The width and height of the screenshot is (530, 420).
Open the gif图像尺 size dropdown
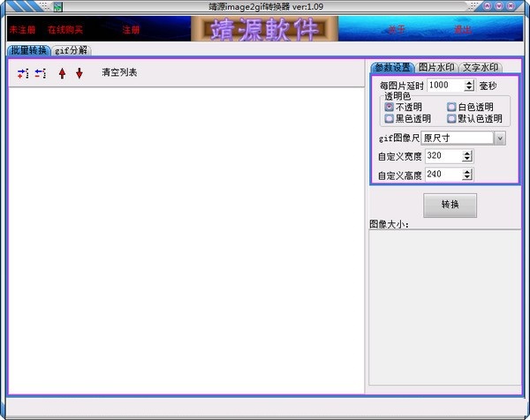[x=500, y=138]
